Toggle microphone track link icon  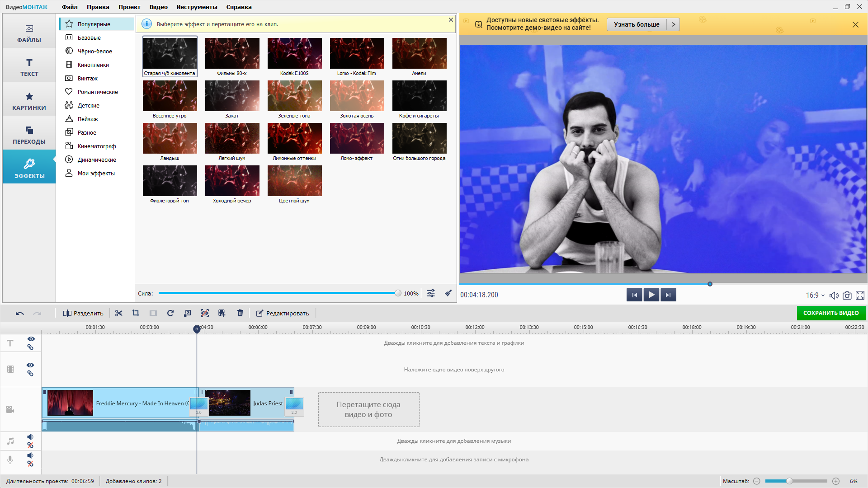[30, 464]
